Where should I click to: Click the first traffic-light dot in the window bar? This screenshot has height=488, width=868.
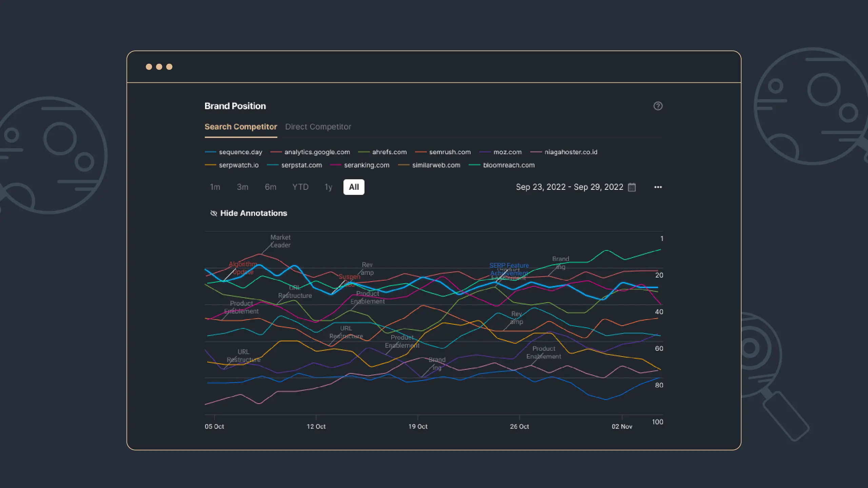(x=148, y=67)
